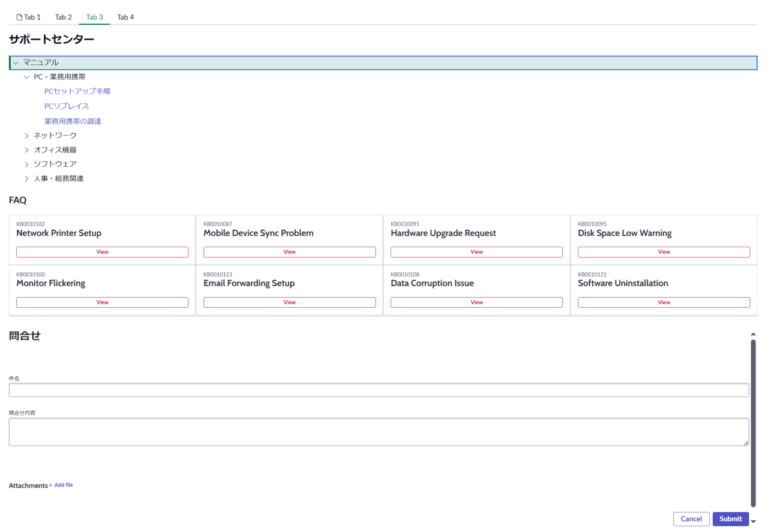768x528 pixels.
Task: Focus the 件名 subject input field
Action: pyautogui.click(x=379, y=390)
